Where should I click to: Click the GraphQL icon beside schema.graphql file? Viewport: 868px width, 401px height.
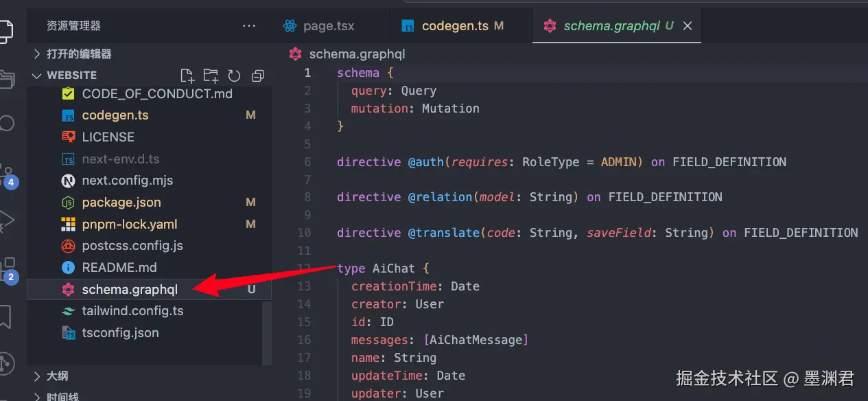point(68,290)
